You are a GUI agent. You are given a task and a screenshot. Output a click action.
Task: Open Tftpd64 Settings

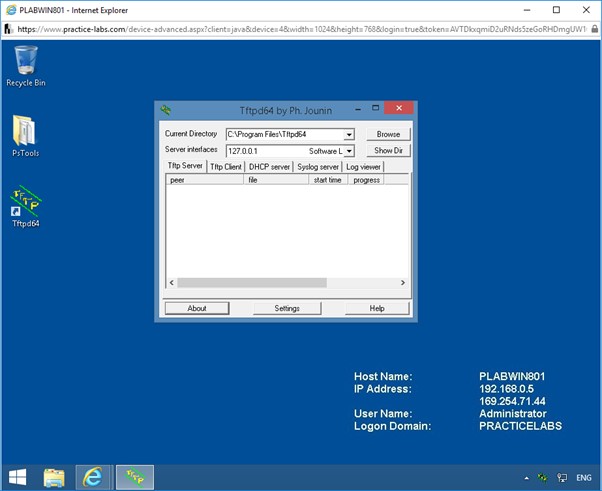tap(287, 308)
